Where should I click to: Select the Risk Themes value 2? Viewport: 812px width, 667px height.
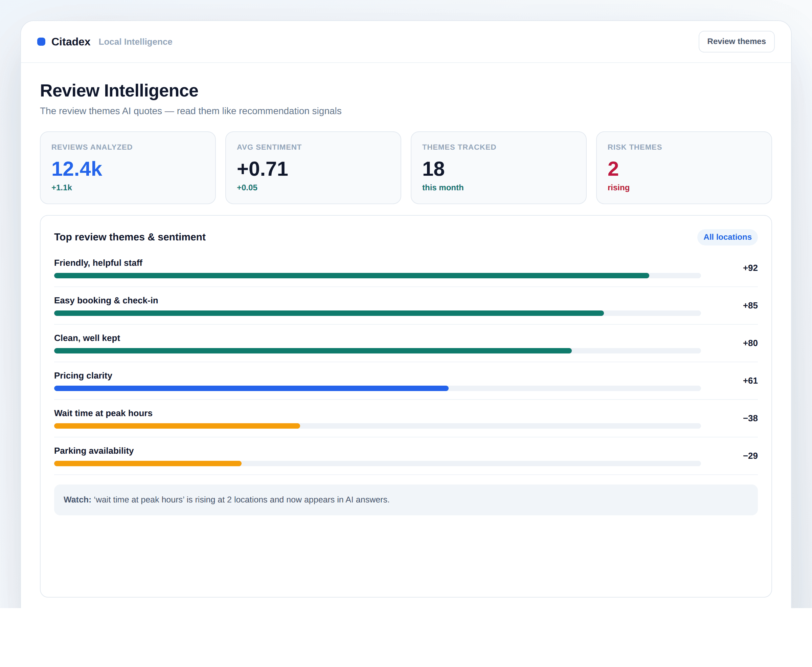pos(613,169)
